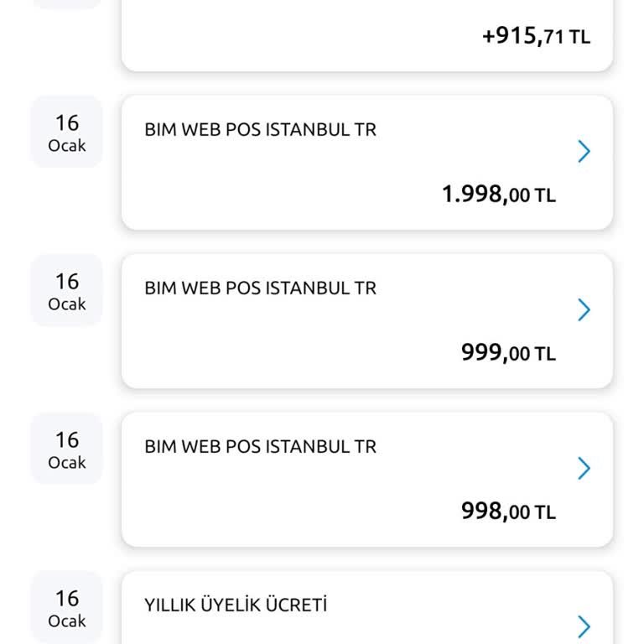Open BIM WEB POS title above 1.998,00 TL
Viewport: 644px width, 644px height.
pyautogui.click(x=260, y=130)
